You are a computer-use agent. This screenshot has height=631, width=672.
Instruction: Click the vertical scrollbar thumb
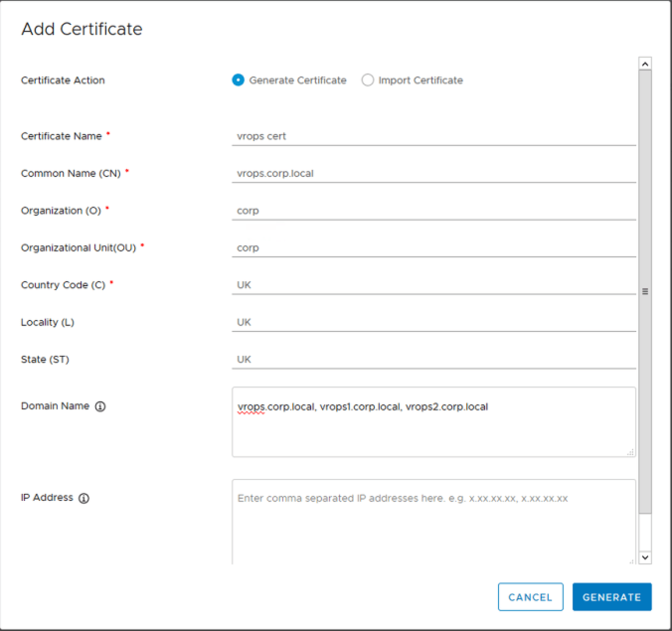645,291
